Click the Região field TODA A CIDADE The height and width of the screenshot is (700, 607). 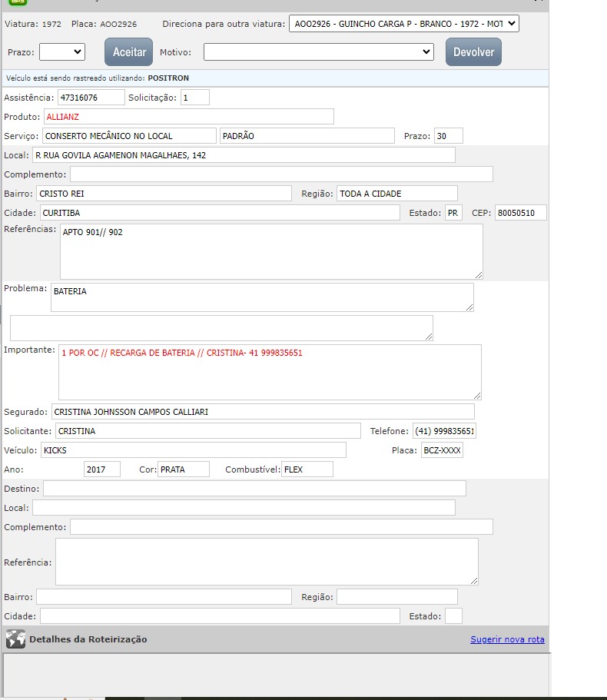[396, 194]
